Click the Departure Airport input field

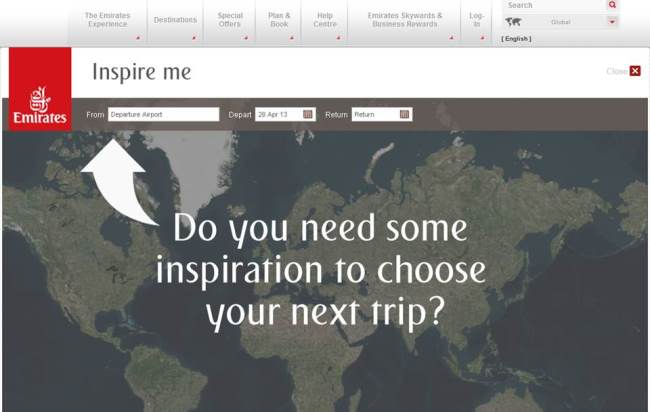163,115
